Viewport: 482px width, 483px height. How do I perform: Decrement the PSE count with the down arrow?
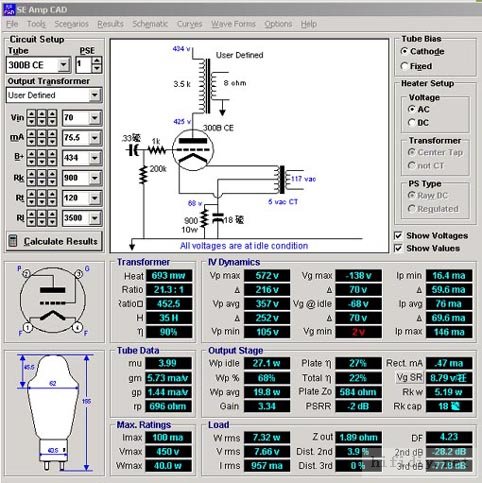(97, 69)
